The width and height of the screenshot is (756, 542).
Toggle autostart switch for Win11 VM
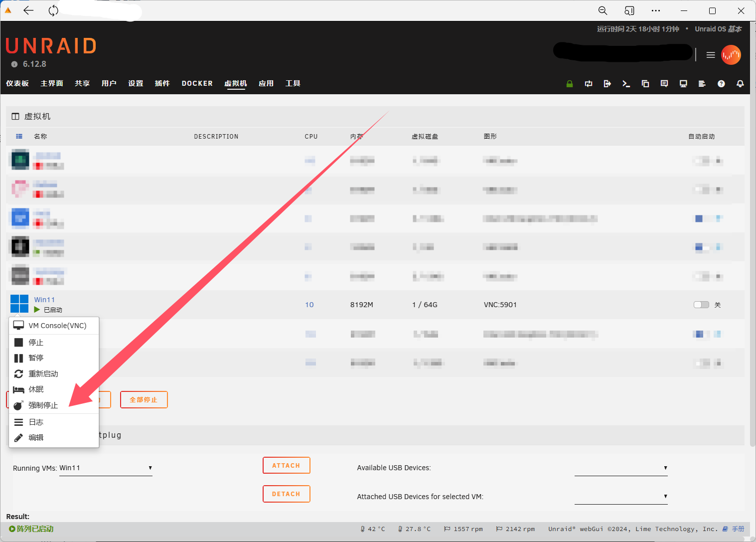point(701,305)
